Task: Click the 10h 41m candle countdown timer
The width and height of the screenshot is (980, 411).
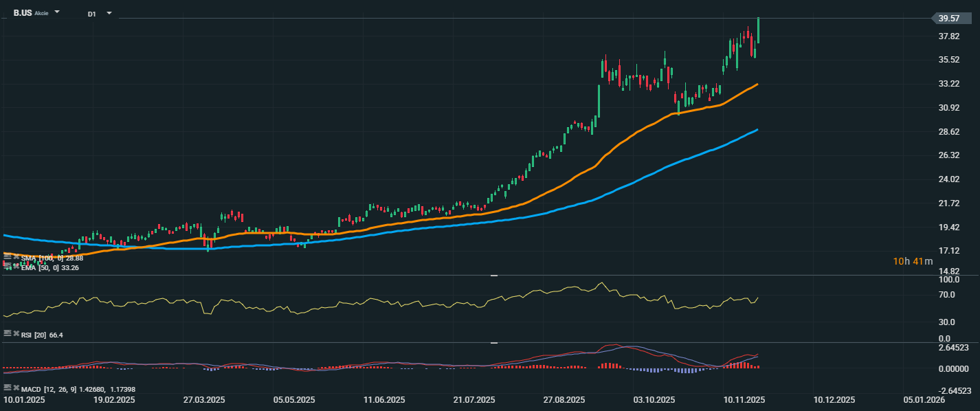Action: (913, 261)
